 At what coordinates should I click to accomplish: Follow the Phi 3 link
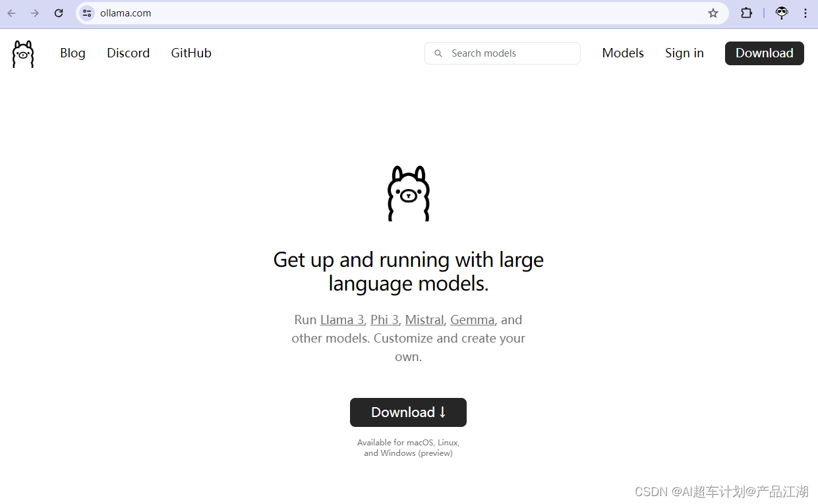tap(384, 320)
